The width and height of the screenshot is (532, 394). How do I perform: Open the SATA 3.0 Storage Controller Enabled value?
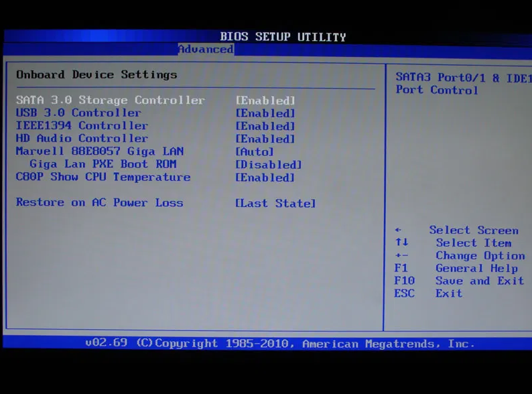(x=265, y=101)
